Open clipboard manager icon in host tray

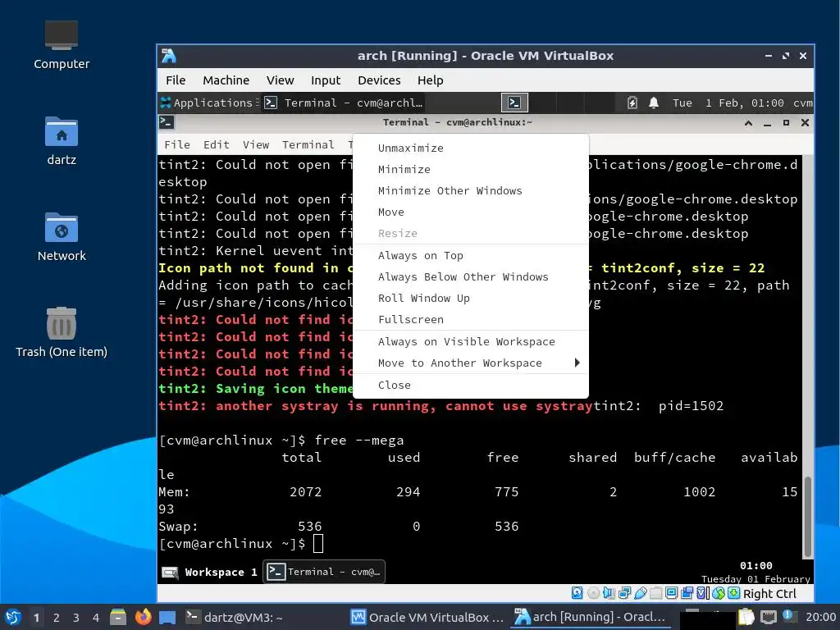746,617
